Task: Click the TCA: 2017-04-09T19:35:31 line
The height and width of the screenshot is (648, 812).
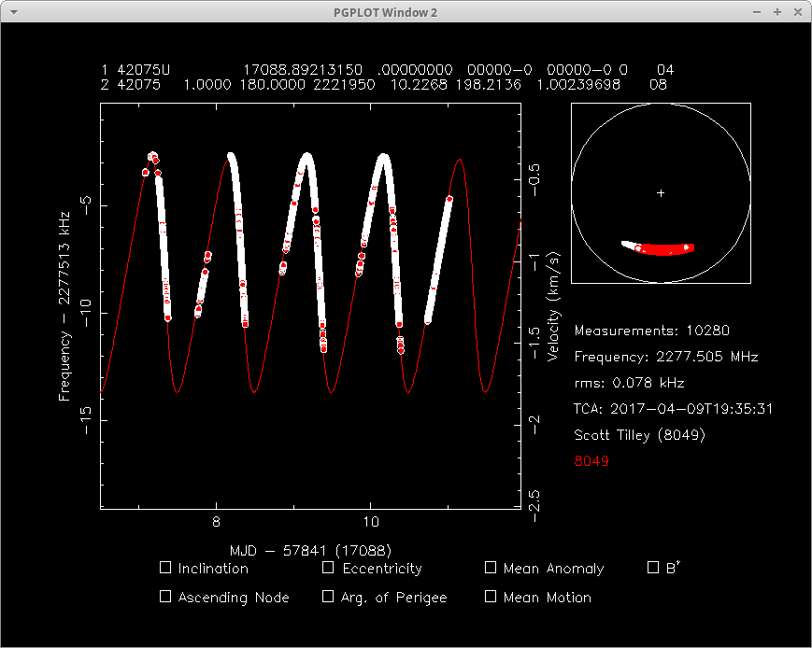Action: coord(673,409)
